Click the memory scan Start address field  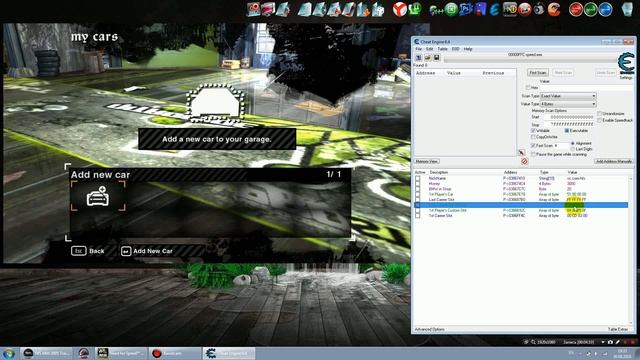coord(569,117)
